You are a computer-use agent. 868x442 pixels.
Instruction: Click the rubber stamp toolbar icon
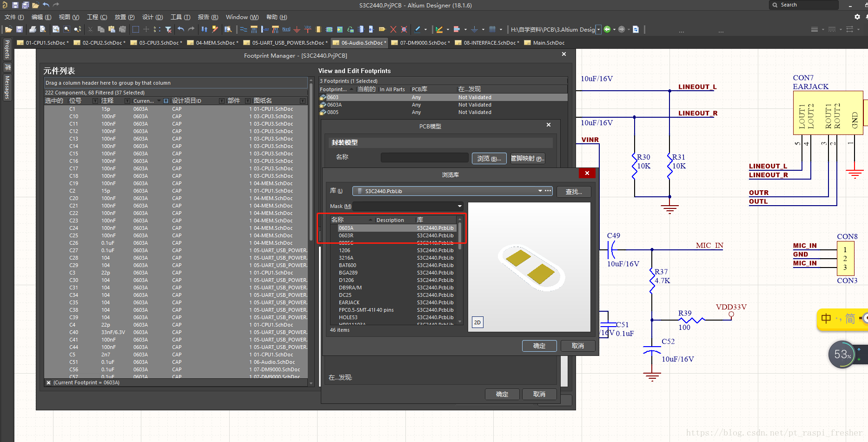(x=122, y=29)
